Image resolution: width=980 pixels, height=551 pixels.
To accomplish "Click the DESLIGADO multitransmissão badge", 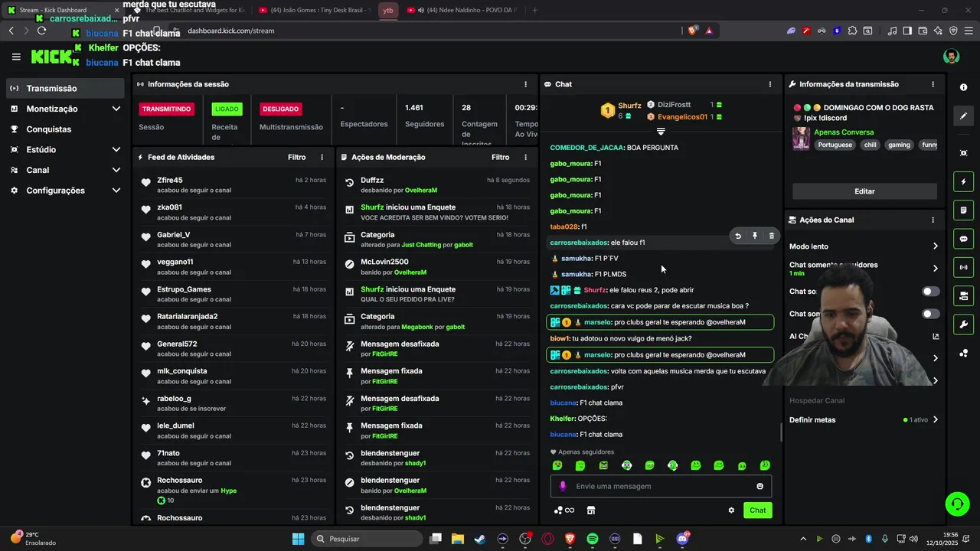I will pyautogui.click(x=281, y=109).
